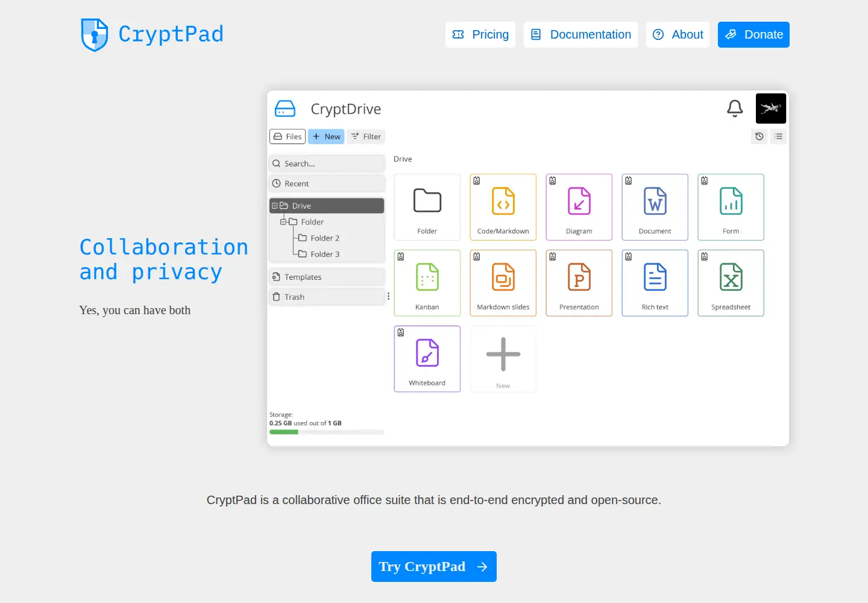868x603 pixels.
Task: Open the New dropdown
Action: click(326, 136)
